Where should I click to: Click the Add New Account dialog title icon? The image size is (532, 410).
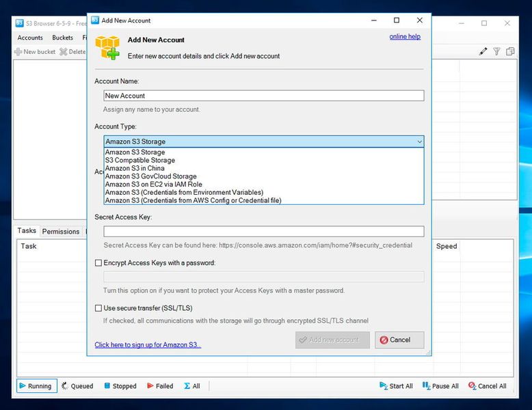click(95, 20)
